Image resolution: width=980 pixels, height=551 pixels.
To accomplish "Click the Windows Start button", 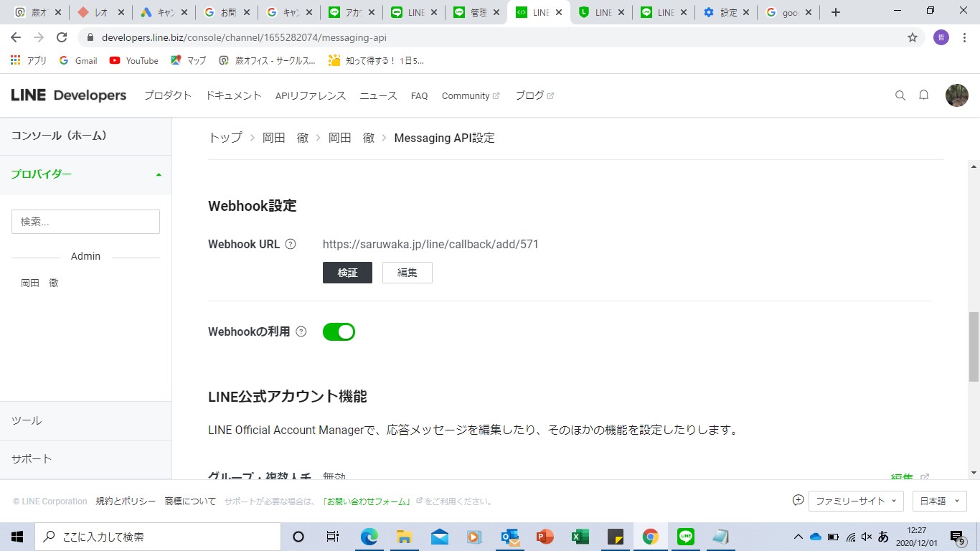I will pos(17,537).
